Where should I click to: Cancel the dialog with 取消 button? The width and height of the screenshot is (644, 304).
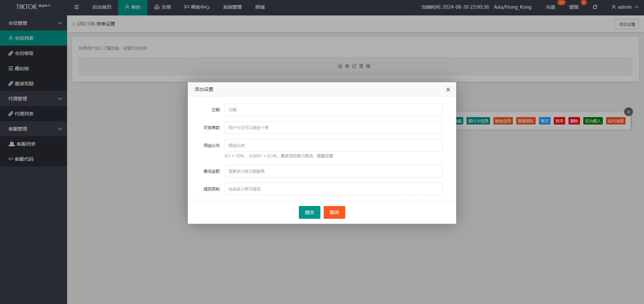coord(334,212)
